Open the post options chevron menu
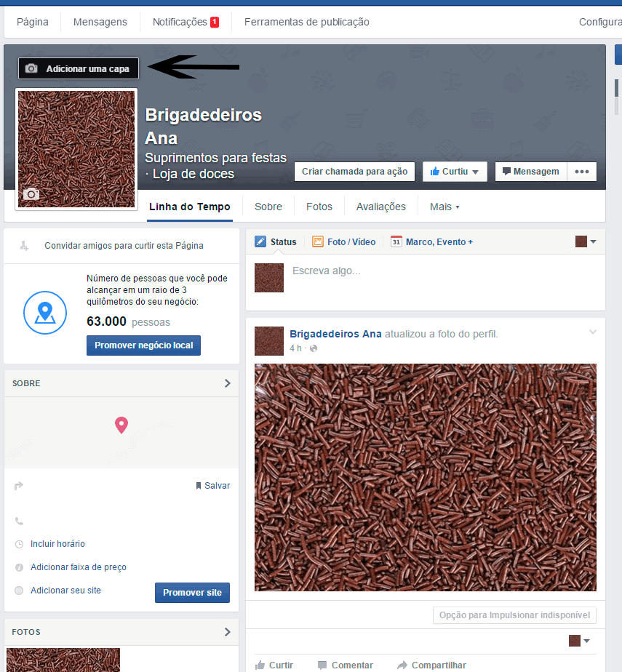Viewport: 622px width, 672px height. click(592, 332)
